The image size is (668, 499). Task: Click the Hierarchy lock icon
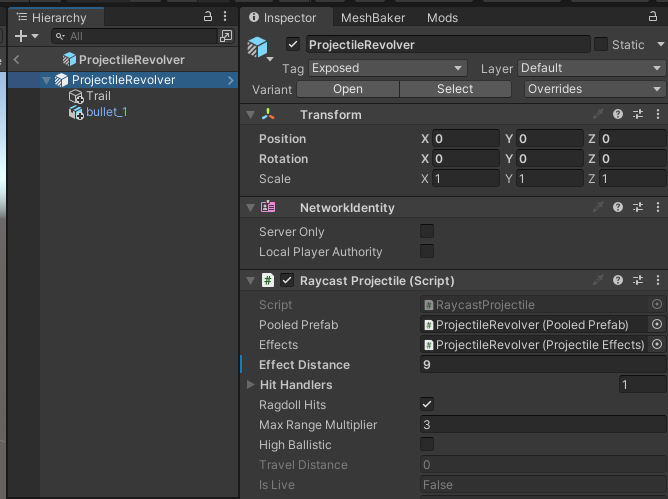pyautogui.click(x=207, y=17)
